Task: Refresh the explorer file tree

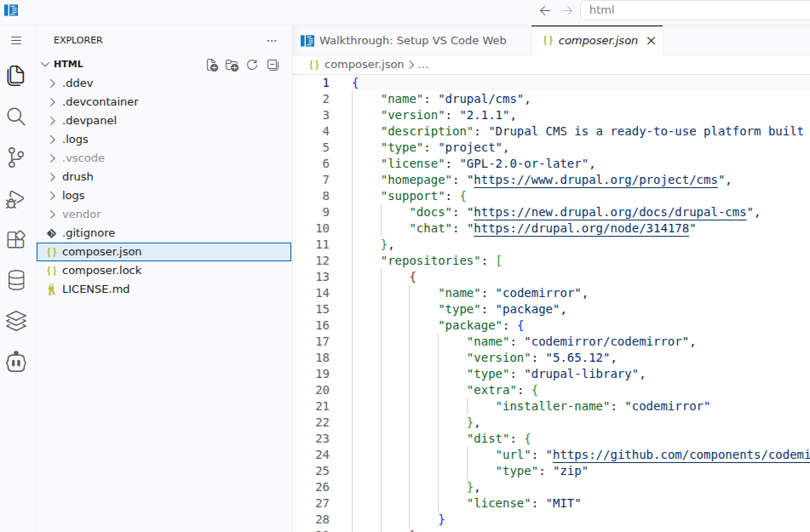Action: coord(252,65)
